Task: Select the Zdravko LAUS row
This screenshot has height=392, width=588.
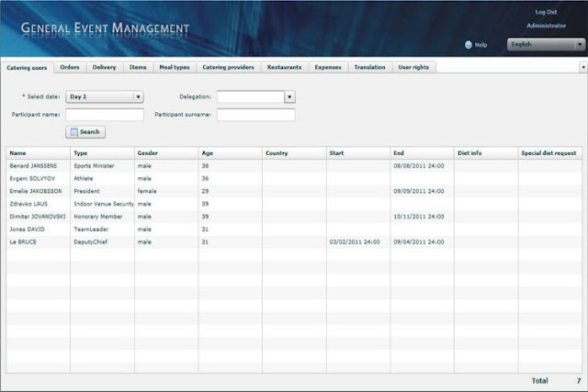Action: click(x=294, y=204)
